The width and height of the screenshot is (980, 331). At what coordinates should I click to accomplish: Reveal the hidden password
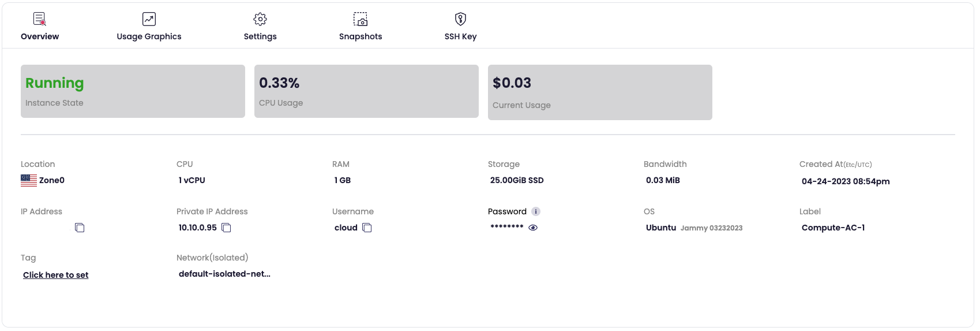(x=533, y=228)
